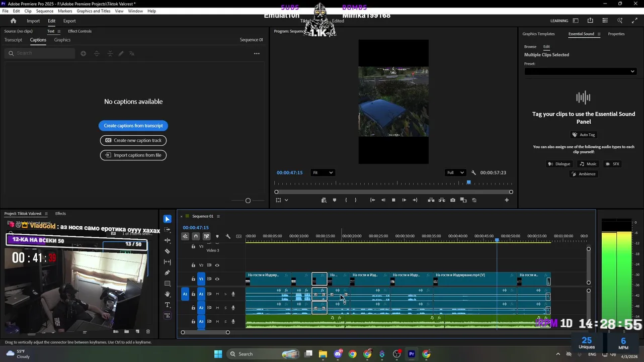This screenshot has height=362, width=644.
Task: Click Create new caption track
Action: [133, 140]
